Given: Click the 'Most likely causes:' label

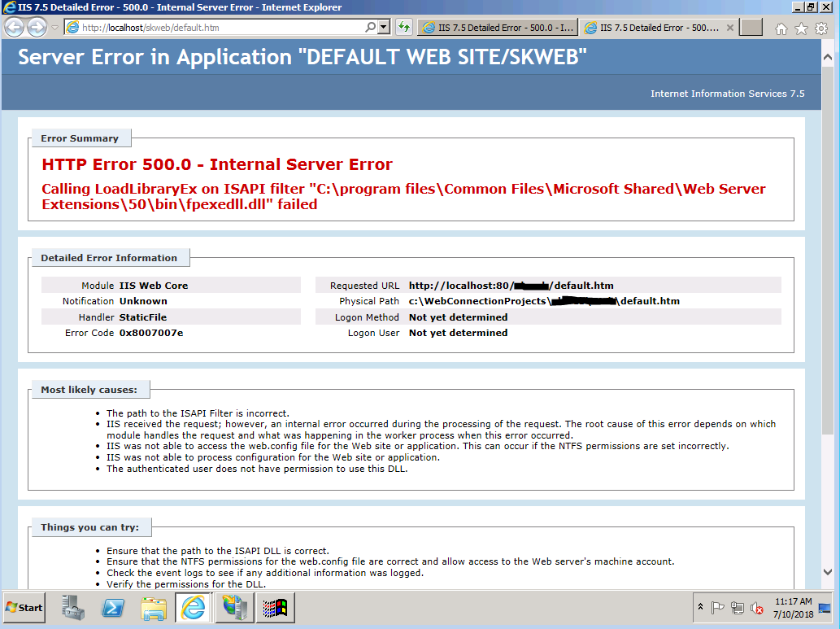Looking at the screenshot, I should click(x=89, y=390).
